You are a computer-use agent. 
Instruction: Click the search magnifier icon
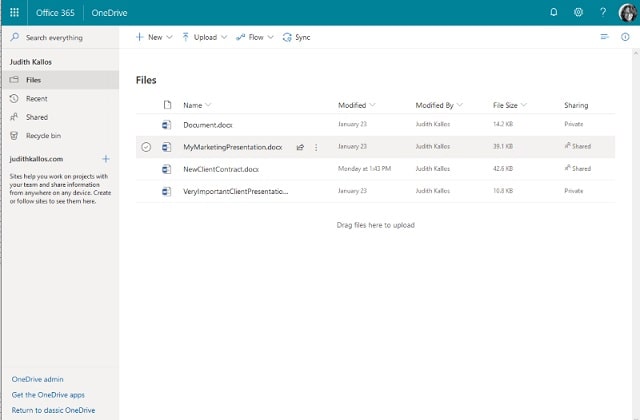(x=15, y=37)
